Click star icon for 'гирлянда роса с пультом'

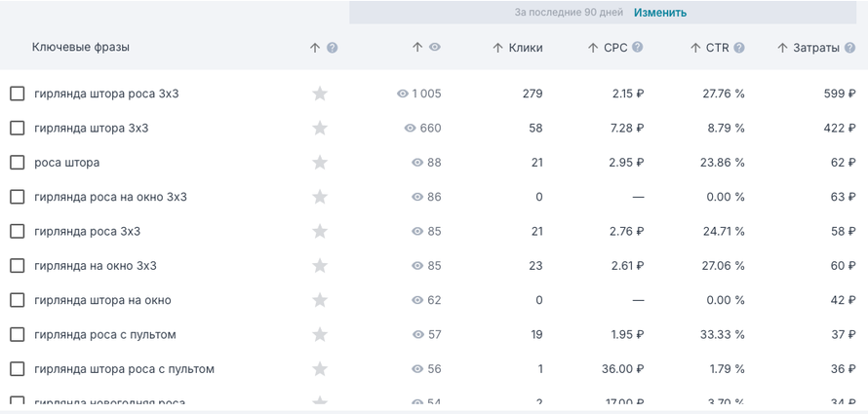(320, 334)
